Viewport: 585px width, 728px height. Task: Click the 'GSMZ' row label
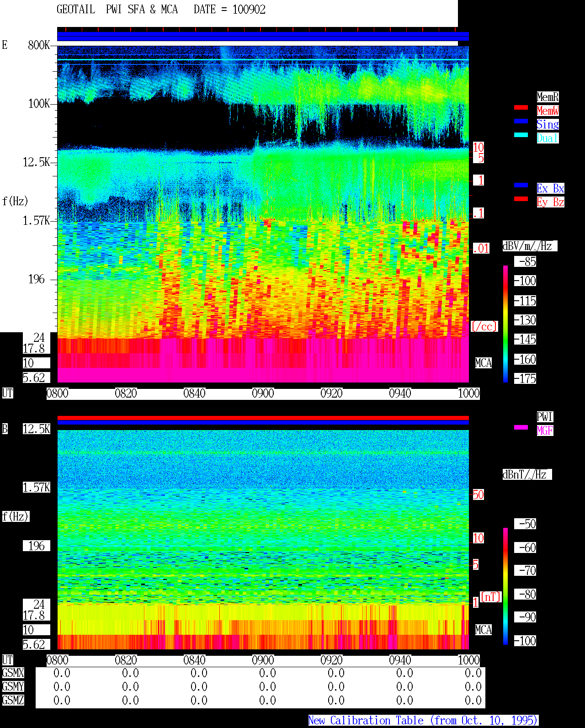tap(13, 700)
